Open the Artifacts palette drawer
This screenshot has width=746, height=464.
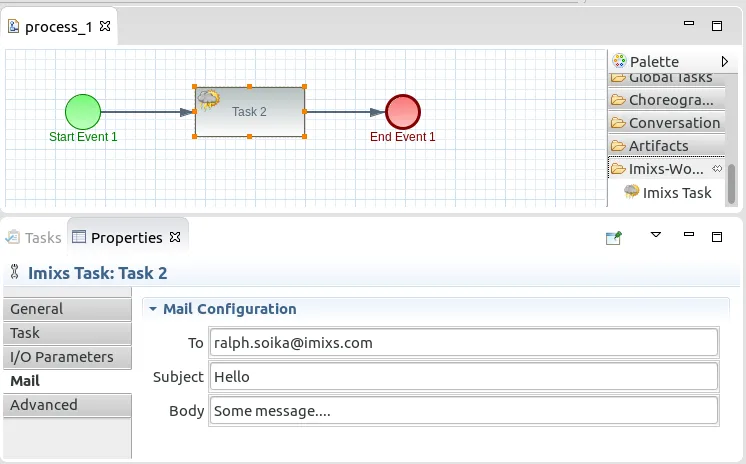pyautogui.click(x=666, y=146)
